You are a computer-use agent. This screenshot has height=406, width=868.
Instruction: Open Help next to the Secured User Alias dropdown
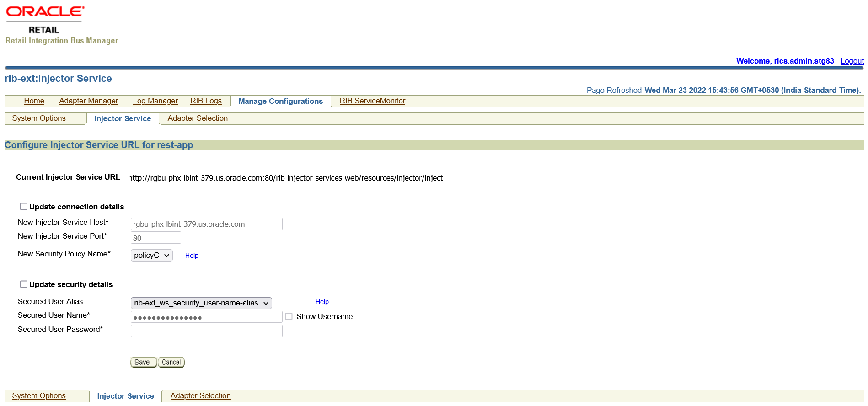(x=322, y=302)
